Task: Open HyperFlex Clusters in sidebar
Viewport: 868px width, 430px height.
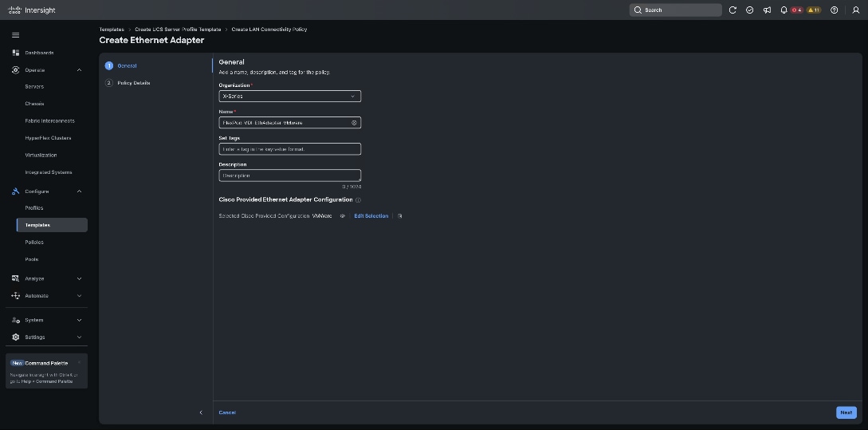Action: point(48,138)
